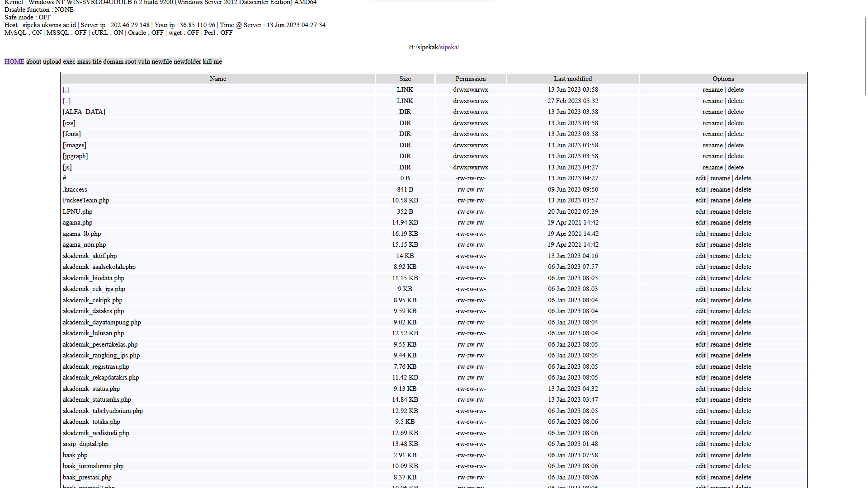Rename akademik_tabelyudisium.php
This screenshot has height=488, width=868.
point(720,411)
